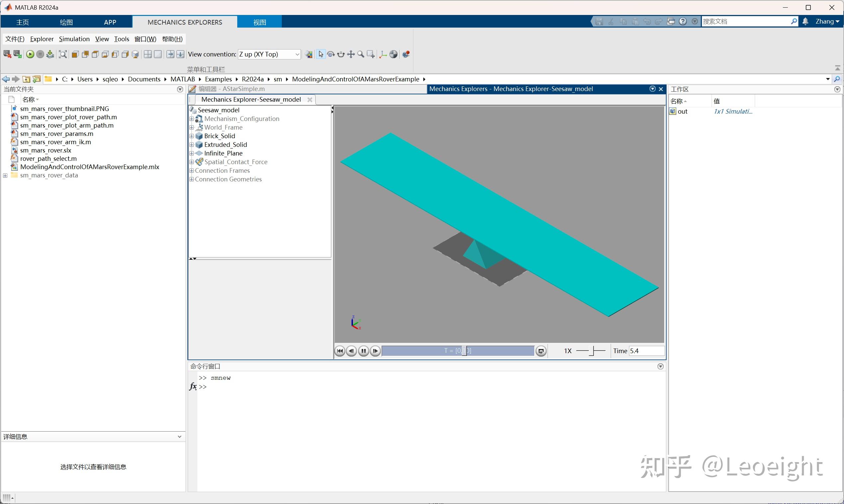The width and height of the screenshot is (844, 504).
Task: Open the View convention dropdown
Action: pyautogui.click(x=269, y=54)
